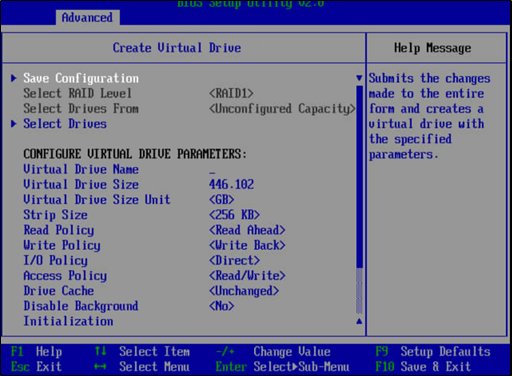Click the CONFIGURE VIRTUAL DRIVE PARAMETERS heading
Viewport: 512px width, 376px height.
[x=135, y=154]
